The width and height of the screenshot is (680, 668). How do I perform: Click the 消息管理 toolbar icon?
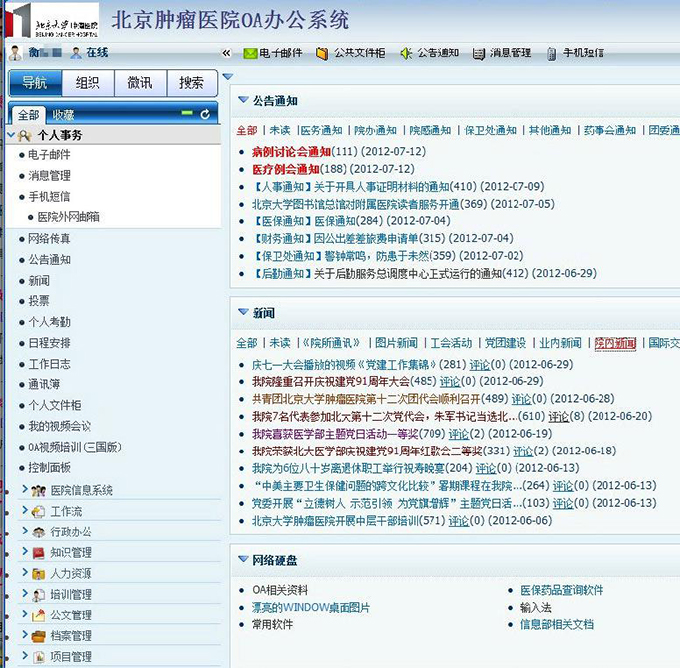[x=478, y=54]
